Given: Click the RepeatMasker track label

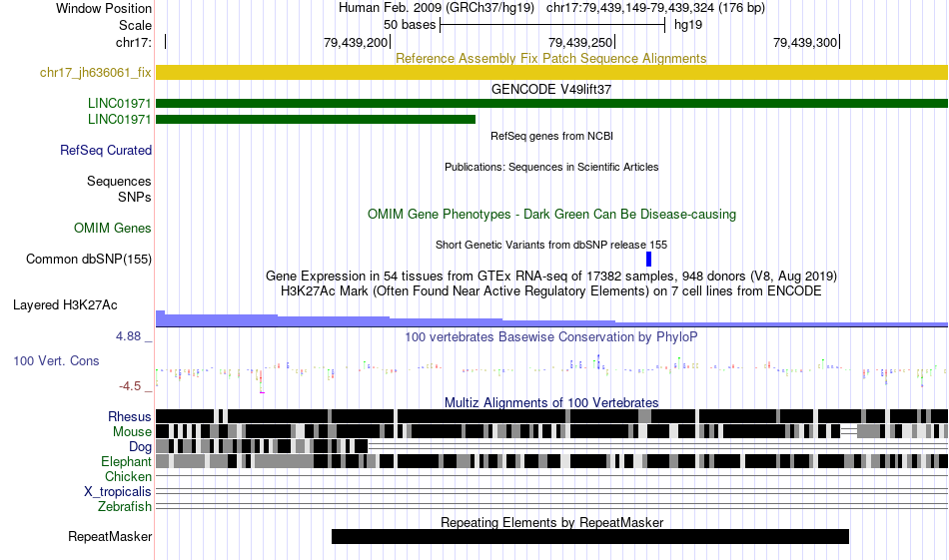Looking at the screenshot, I should [x=110, y=536].
